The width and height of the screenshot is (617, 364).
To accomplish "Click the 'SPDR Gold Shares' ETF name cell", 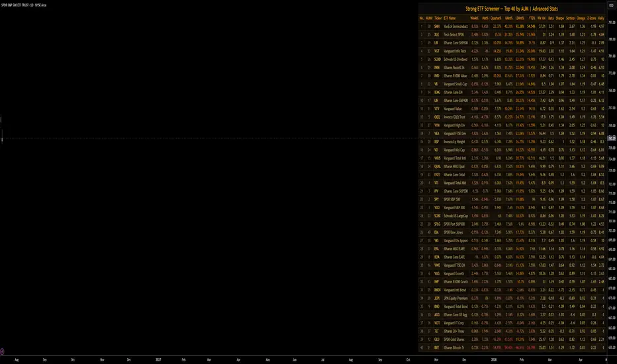I will click(454, 340).
